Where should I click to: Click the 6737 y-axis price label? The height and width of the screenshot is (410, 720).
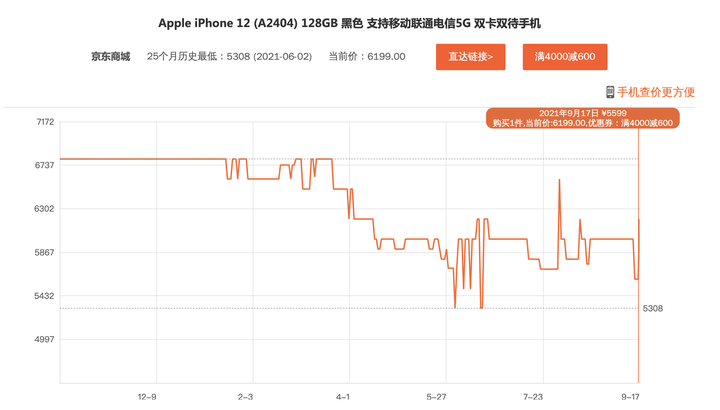45,166
